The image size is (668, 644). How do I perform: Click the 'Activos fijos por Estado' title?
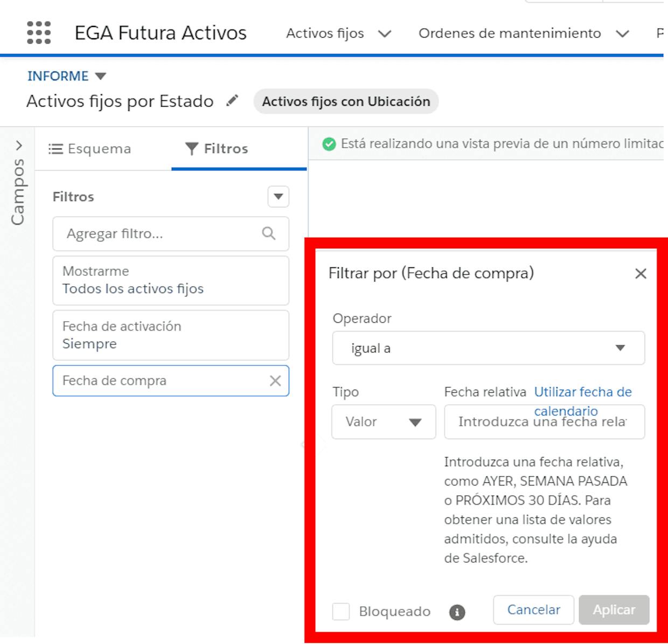click(x=120, y=101)
